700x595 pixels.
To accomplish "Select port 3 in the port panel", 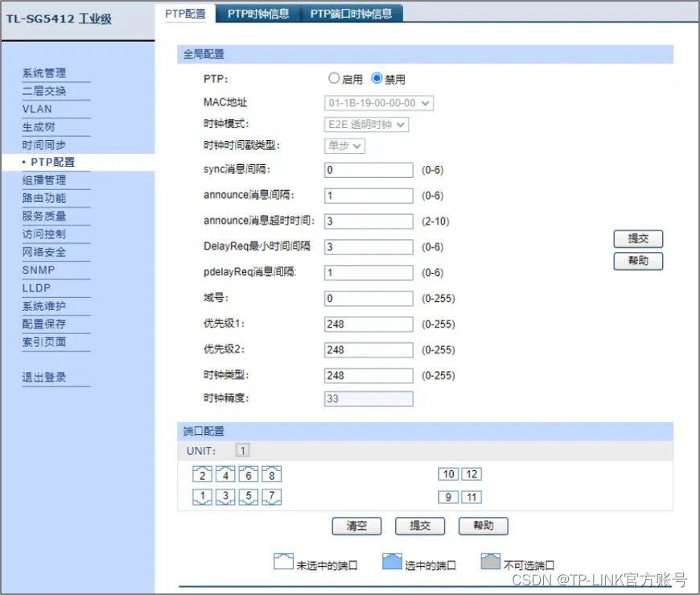I will point(225,497).
